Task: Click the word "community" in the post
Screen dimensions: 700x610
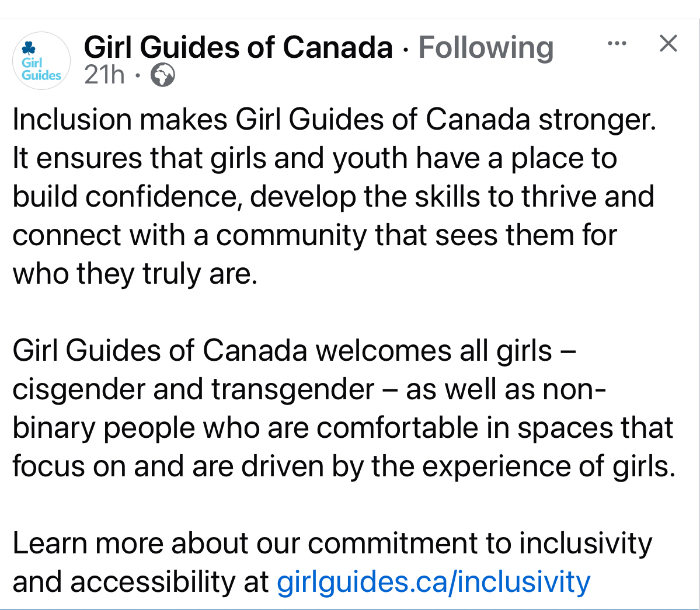Action: click(292, 235)
